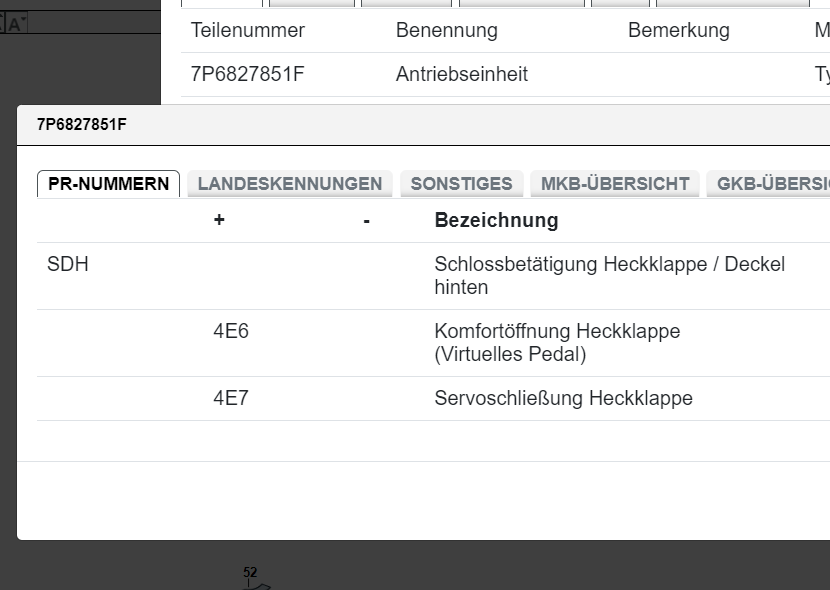Click the plus column header
Viewport: 830px width, 590px height.
218,220
